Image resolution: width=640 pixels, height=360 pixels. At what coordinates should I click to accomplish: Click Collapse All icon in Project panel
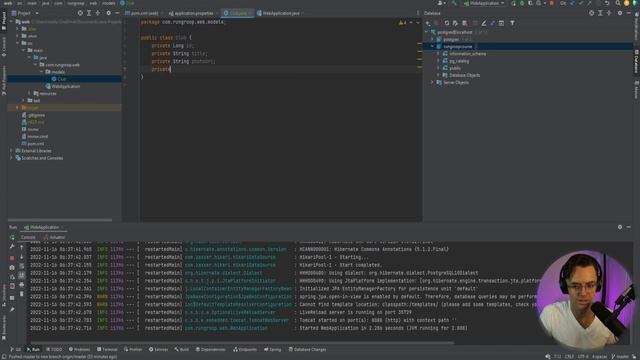tap(98, 13)
